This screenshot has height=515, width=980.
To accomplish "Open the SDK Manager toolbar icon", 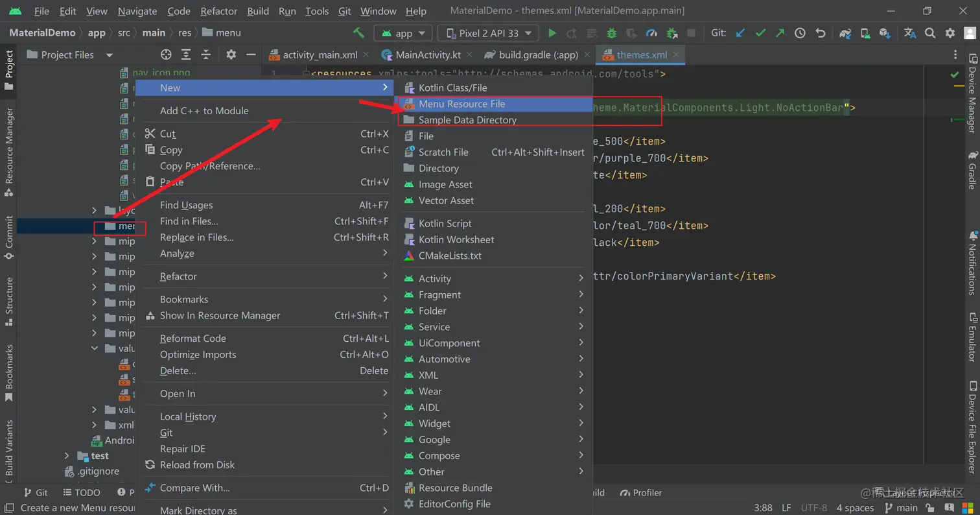I will tap(885, 33).
